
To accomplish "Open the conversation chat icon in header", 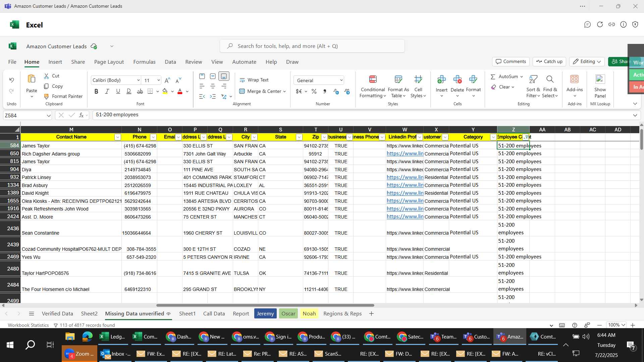I will pyautogui.click(x=587, y=24).
